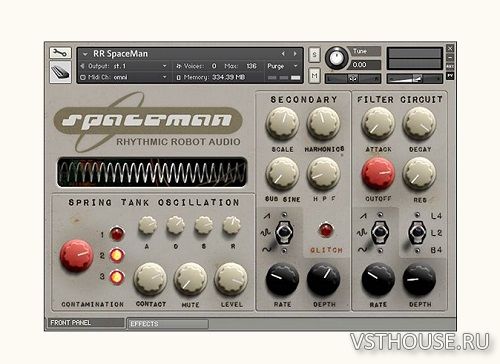Click the Filter Circuit black DEPTH knob
The image size is (500, 364).
tap(419, 279)
